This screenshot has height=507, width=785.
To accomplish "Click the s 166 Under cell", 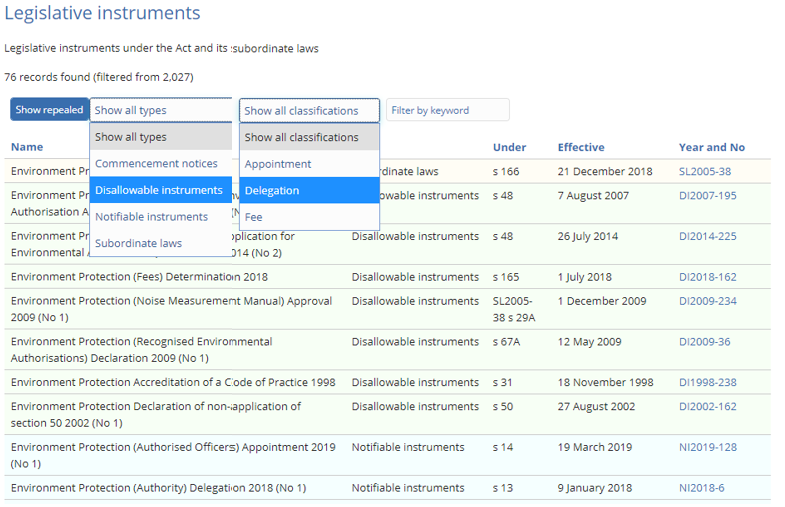I will pos(506,171).
